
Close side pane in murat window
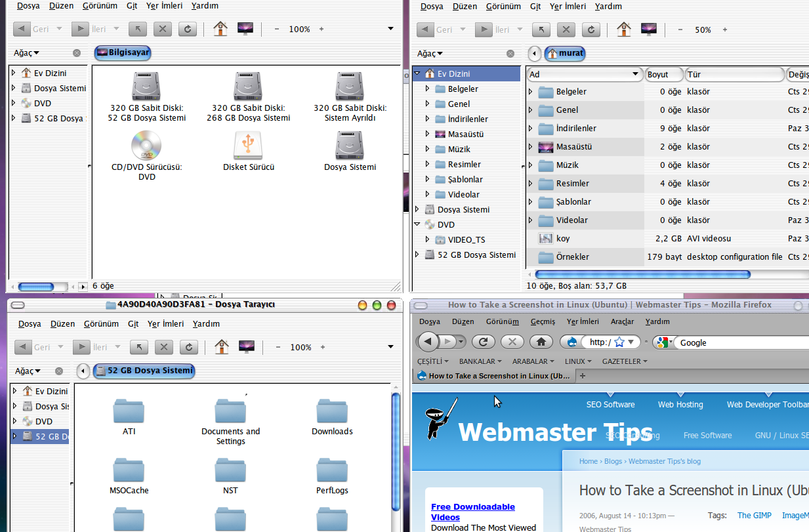[x=510, y=54]
